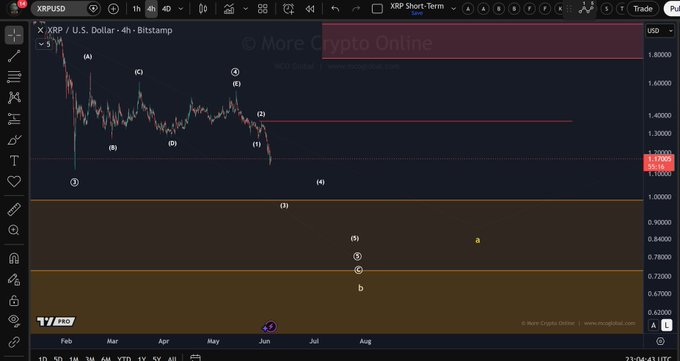Add a symbol to compare with the plus icon
Viewport: 680px width, 361px height.
pyautogui.click(x=113, y=9)
